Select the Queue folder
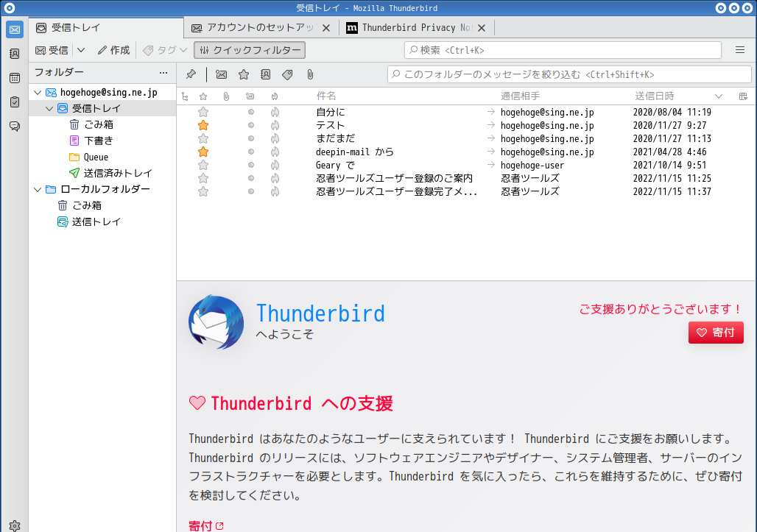The height and width of the screenshot is (532, 757). (x=102, y=157)
